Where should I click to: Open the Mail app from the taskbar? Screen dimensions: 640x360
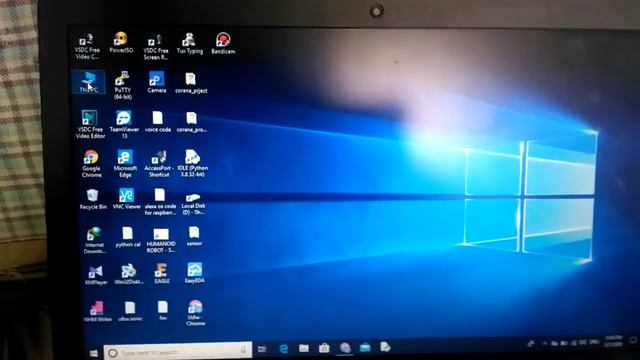click(365, 347)
